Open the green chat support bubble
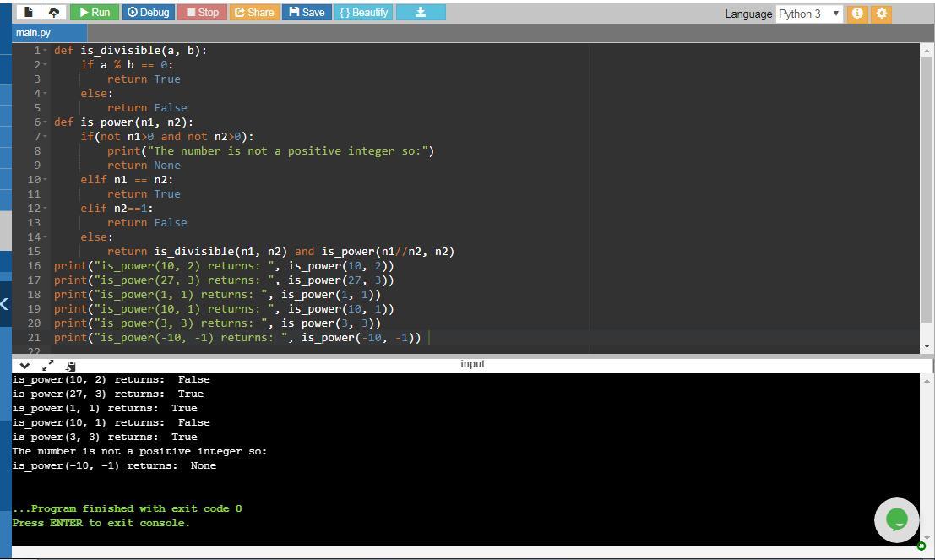 click(x=896, y=519)
